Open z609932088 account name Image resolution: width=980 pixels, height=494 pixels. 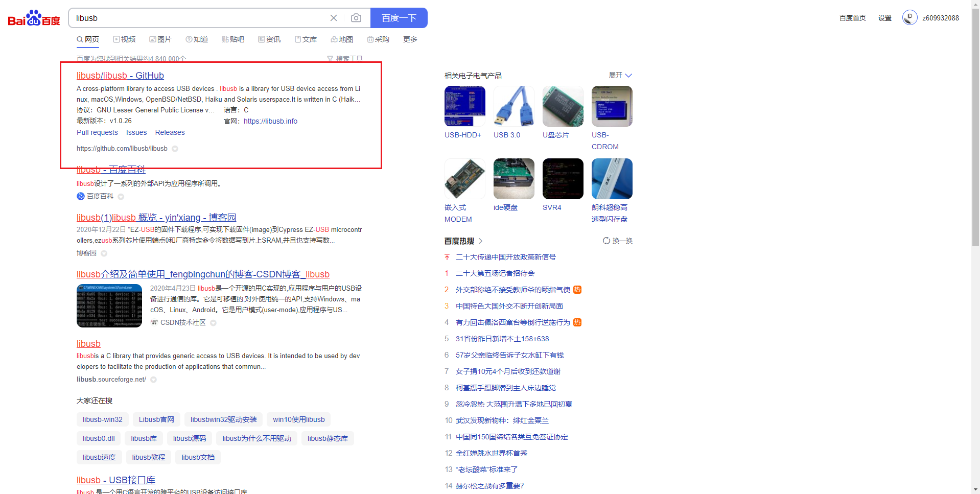pos(941,18)
